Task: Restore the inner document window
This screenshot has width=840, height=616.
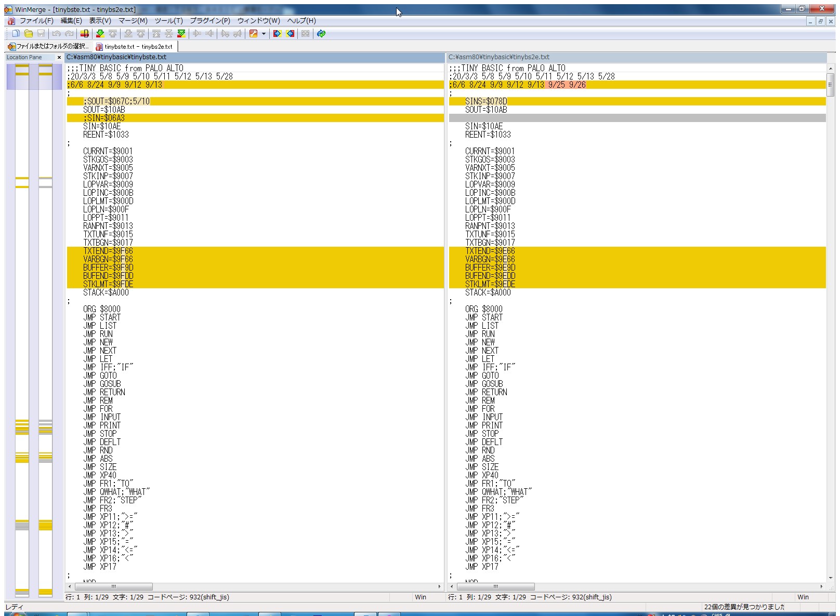Action: 820,21
